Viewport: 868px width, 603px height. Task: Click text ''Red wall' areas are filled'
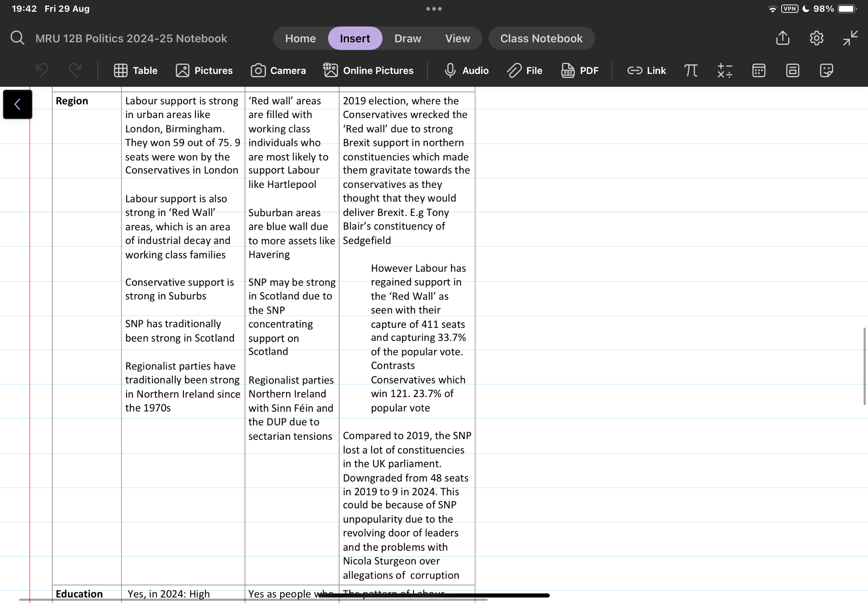point(285,108)
